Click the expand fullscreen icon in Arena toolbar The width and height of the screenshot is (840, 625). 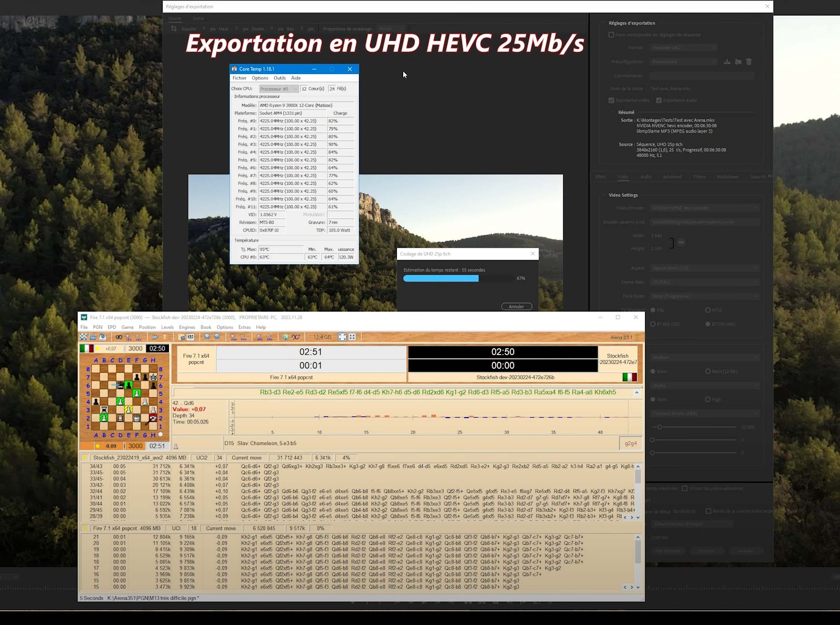pyautogui.click(x=342, y=337)
